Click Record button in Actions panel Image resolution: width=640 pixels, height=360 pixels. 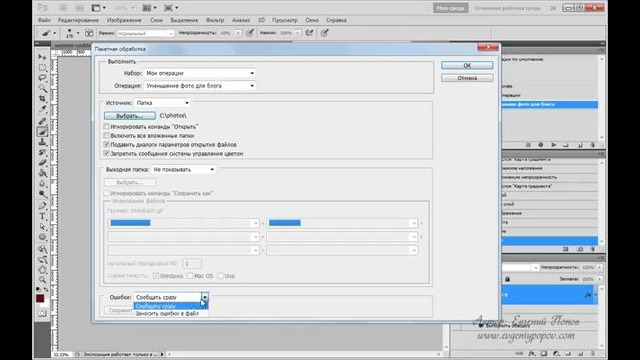(x=540, y=145)
